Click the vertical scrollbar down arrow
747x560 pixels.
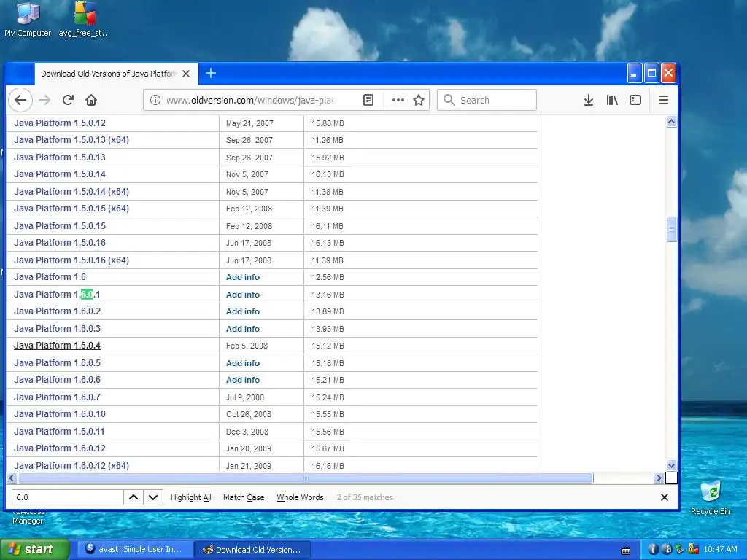tap(671, 466)
